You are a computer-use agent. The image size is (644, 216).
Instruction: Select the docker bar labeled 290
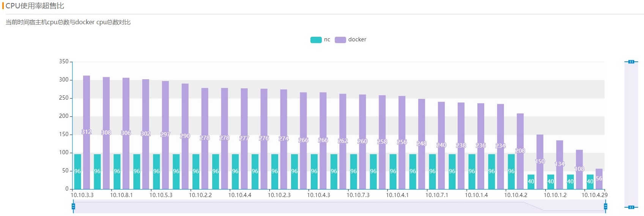pos(185,136)
